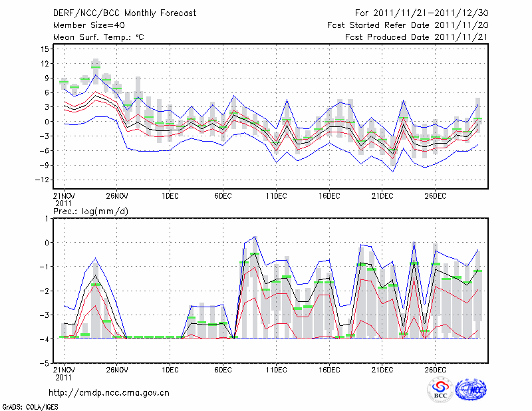
Task: Click 26DEC tick on precipitation chart axis
Action: (435, 369)
